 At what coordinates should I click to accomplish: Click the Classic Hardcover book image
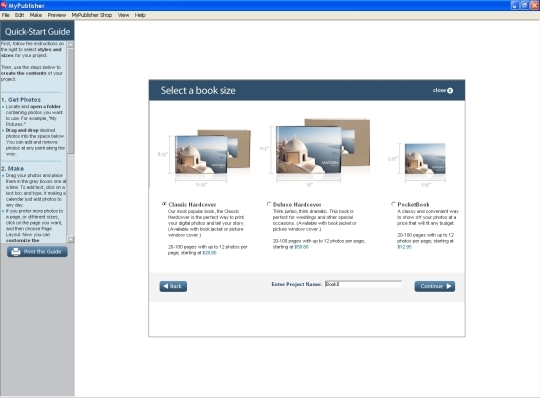pos(212,152)
